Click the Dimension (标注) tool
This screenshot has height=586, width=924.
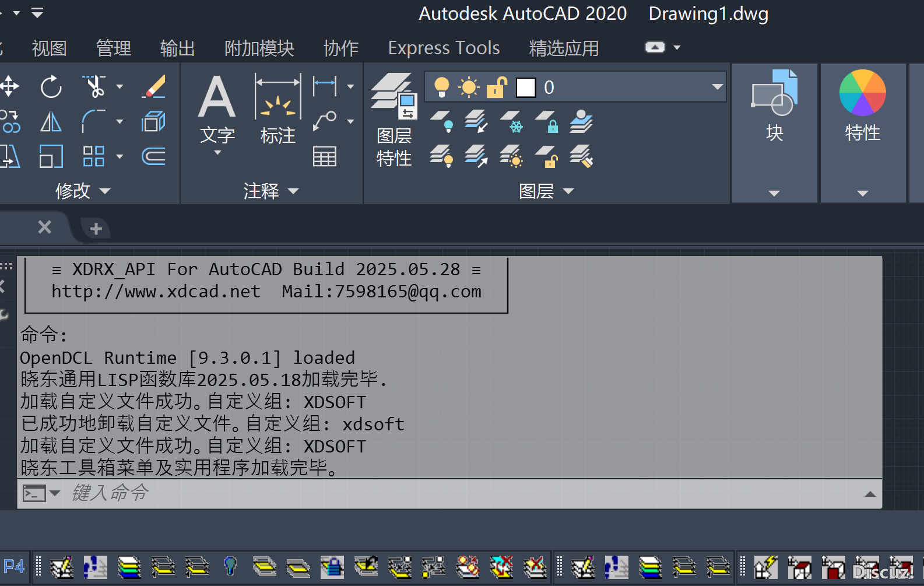277,111
